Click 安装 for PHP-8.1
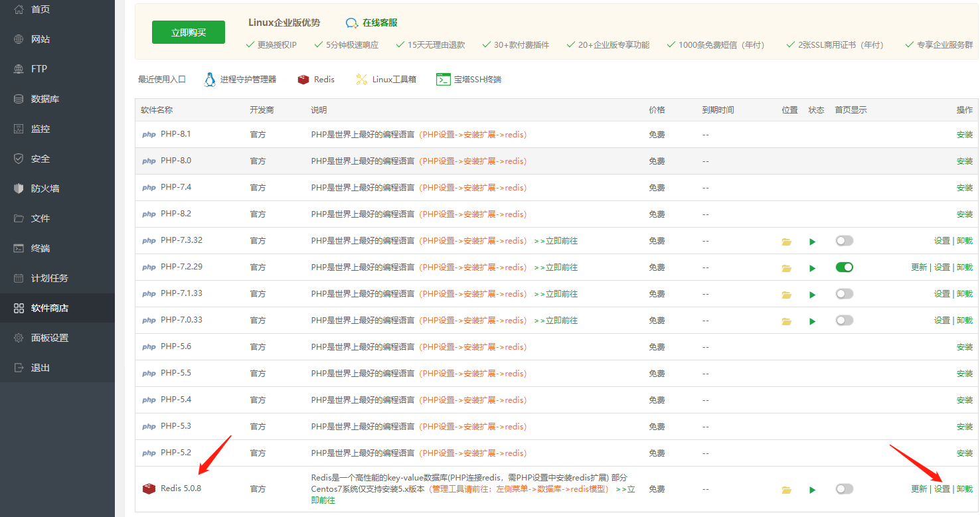 tap(964, 135)
